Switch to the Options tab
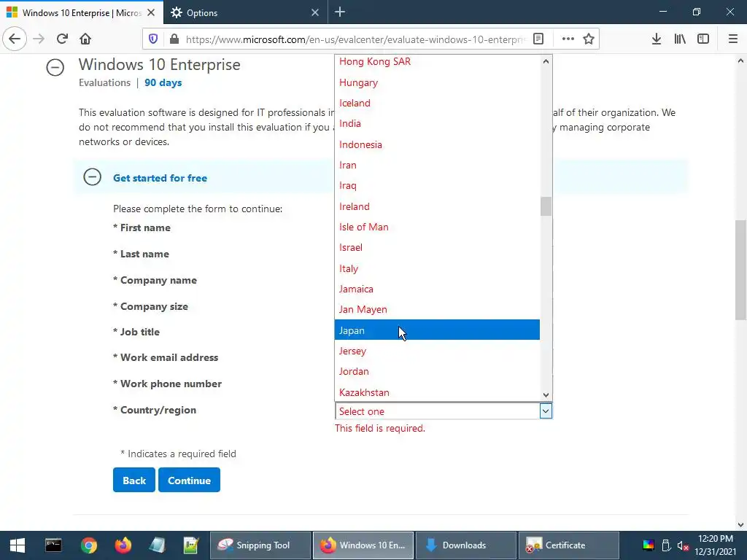 (245, 12)
